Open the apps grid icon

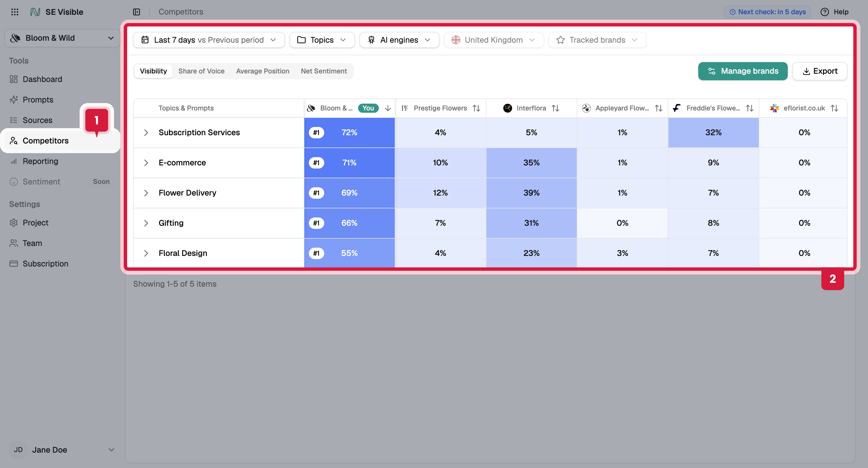[15, 12]
